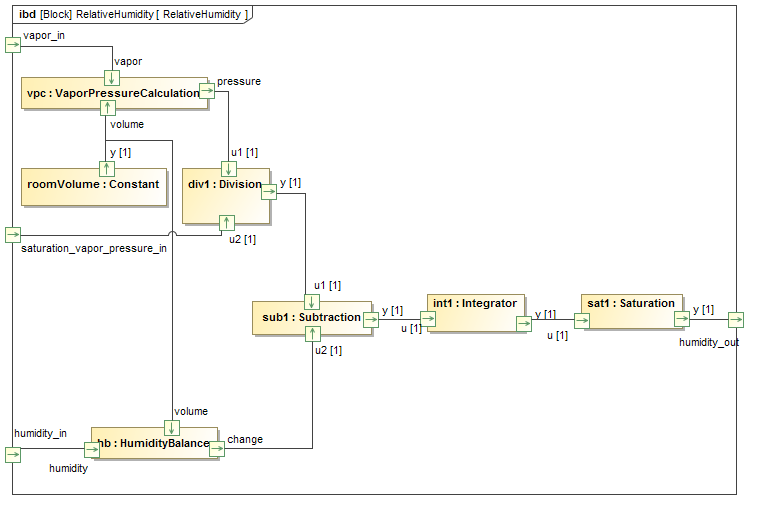Screen dimensions: 768x519
Task: Select the change output port of hb
Action: (x=217, y=449)
